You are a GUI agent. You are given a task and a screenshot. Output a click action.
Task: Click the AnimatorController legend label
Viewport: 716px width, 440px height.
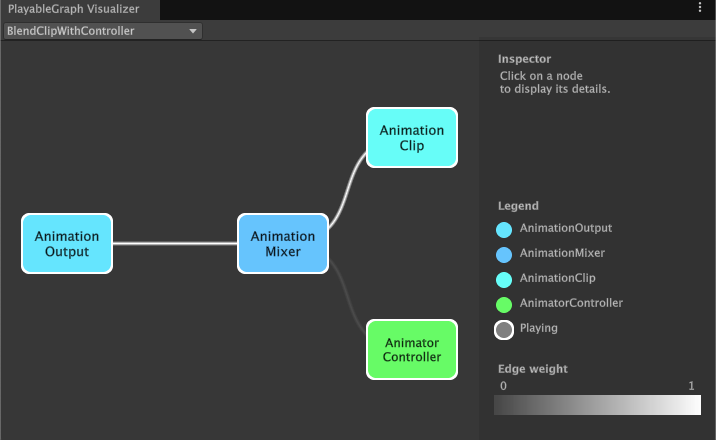pos(571,303)
